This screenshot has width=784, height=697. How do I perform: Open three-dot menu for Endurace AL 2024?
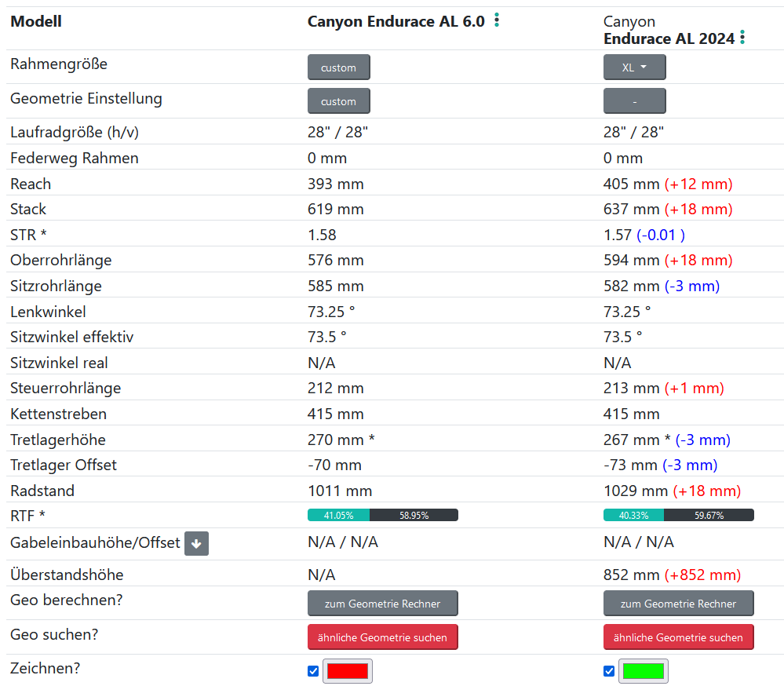[742, 38]
